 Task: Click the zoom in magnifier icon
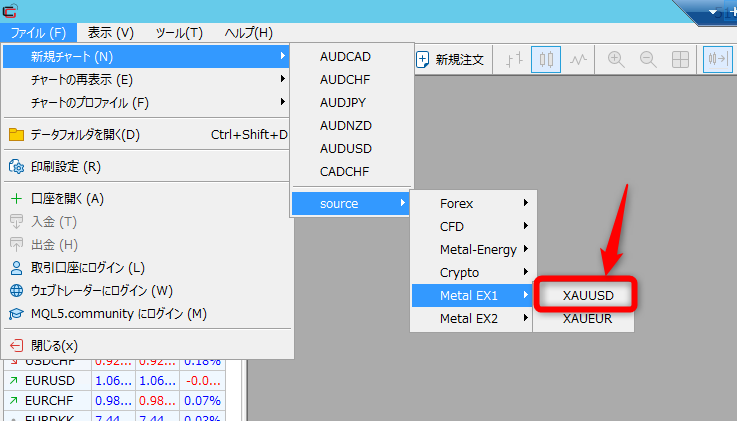click(616, 60)
